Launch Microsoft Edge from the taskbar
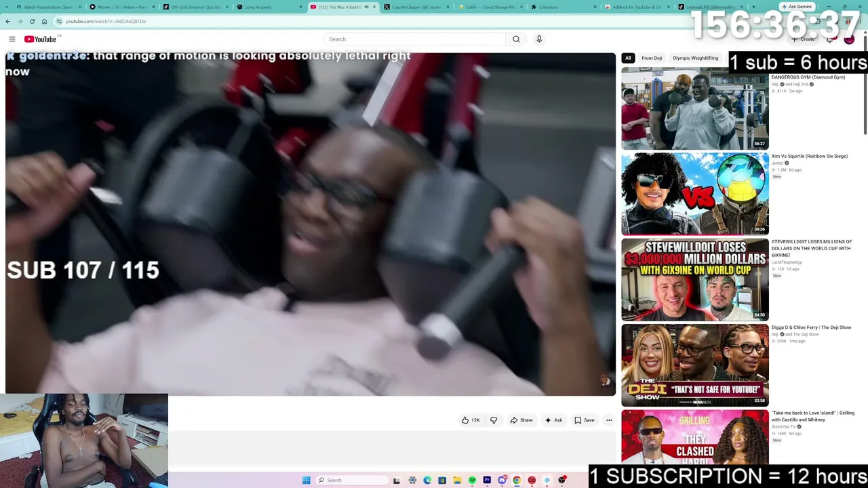868x488 pixels. point(427,481)
